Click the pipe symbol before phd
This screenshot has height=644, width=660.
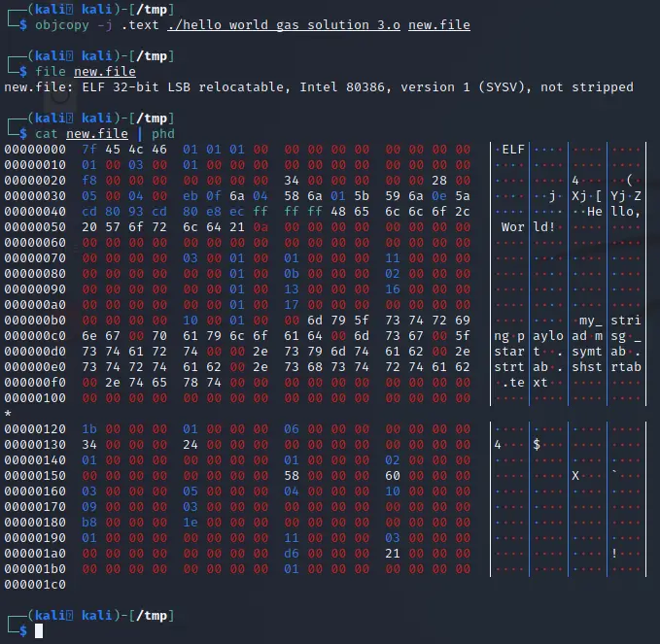[x=140, y=134]
